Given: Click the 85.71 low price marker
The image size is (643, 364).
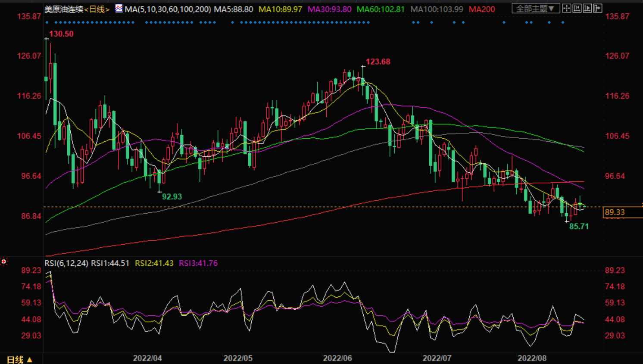Looking at the screenshot, I should click(579, 227).
